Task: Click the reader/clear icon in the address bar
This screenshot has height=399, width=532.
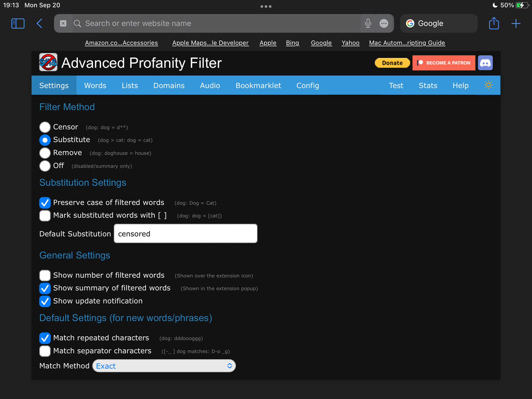Action: 63,23
